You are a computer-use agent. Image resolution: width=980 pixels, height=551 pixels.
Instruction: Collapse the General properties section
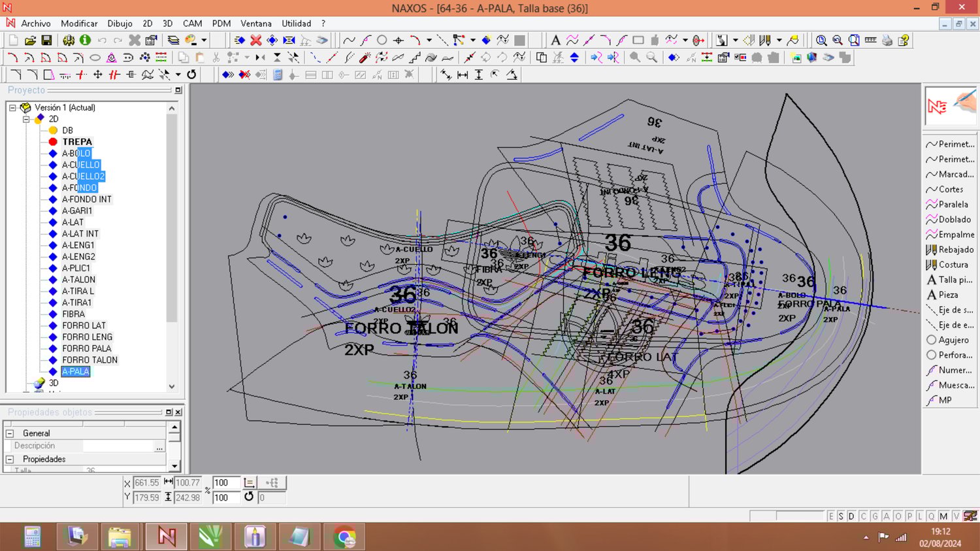pos(10,433)
